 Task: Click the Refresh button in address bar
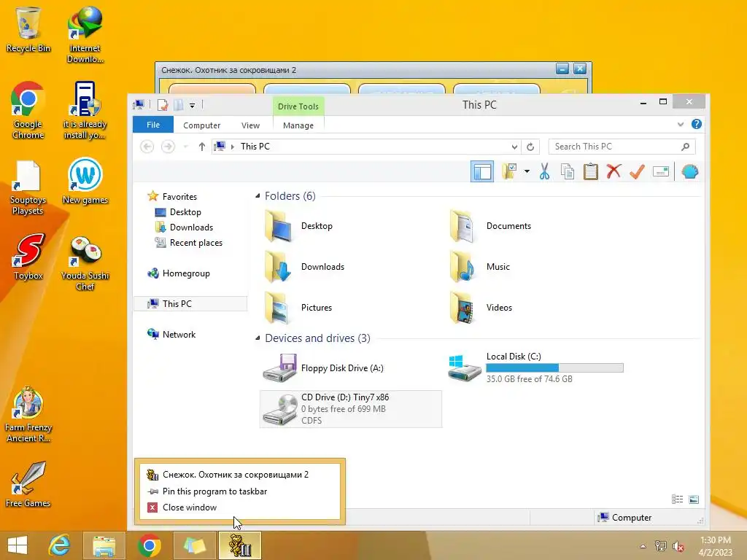tap(530, 147)
